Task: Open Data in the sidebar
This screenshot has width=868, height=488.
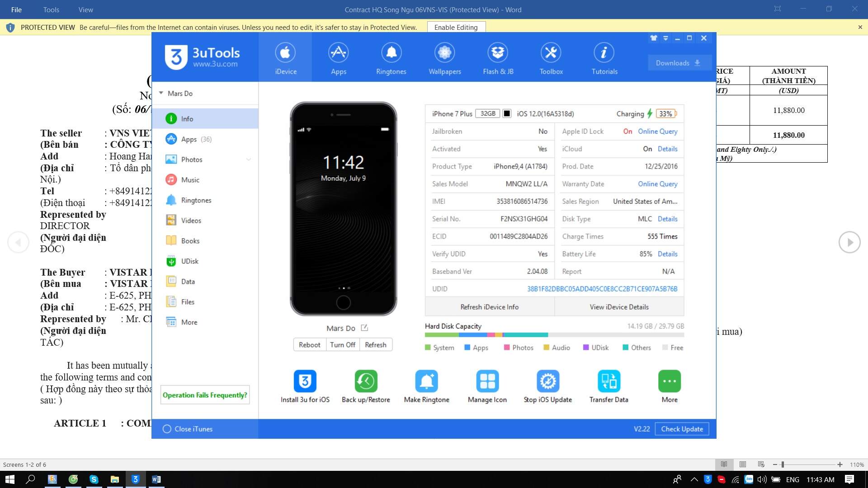Action: coord(205,282)
